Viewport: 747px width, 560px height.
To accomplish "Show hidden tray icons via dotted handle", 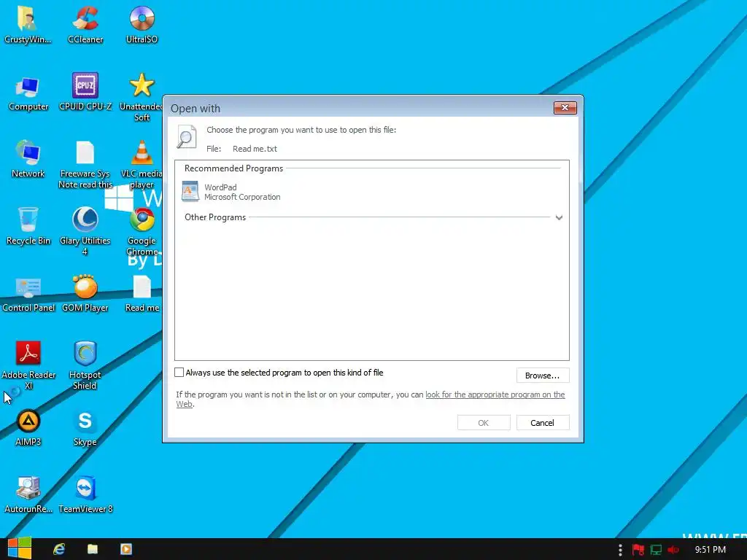I will [620, 550].
